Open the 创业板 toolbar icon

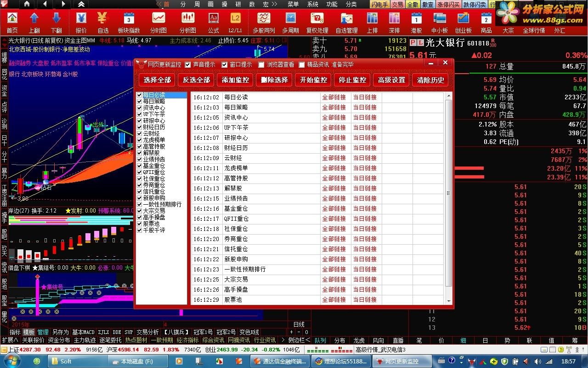[x=463, y=18]
